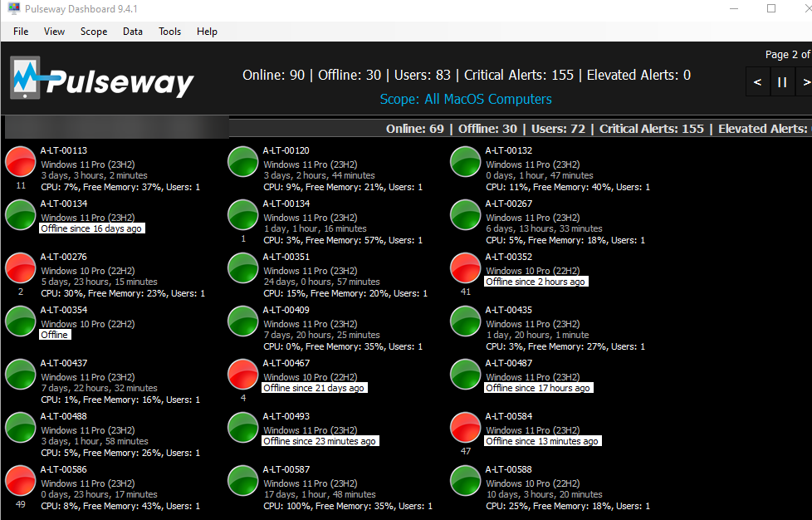Image resolution: width=812 pixels, height=520 pixels.
Task: Click the A-LT-00587 computer name
Action: pyautogui.click(x=286, y=470)
